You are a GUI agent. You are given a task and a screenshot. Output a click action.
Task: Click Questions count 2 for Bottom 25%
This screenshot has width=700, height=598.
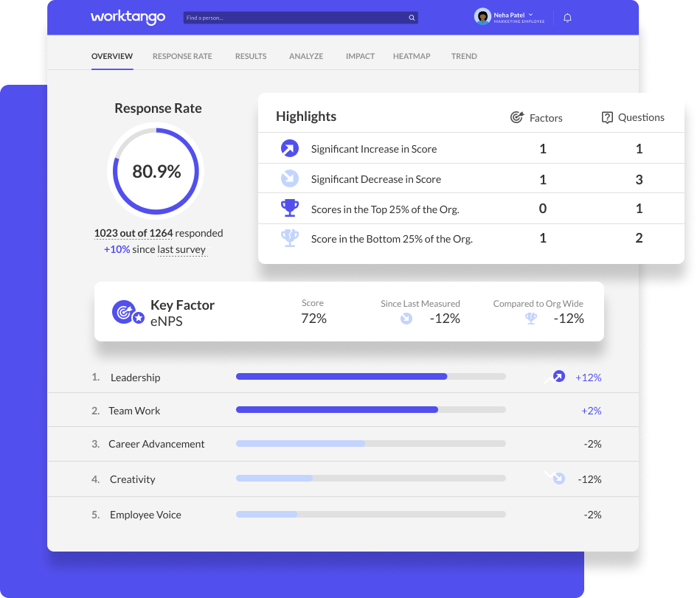click(640, 238)
